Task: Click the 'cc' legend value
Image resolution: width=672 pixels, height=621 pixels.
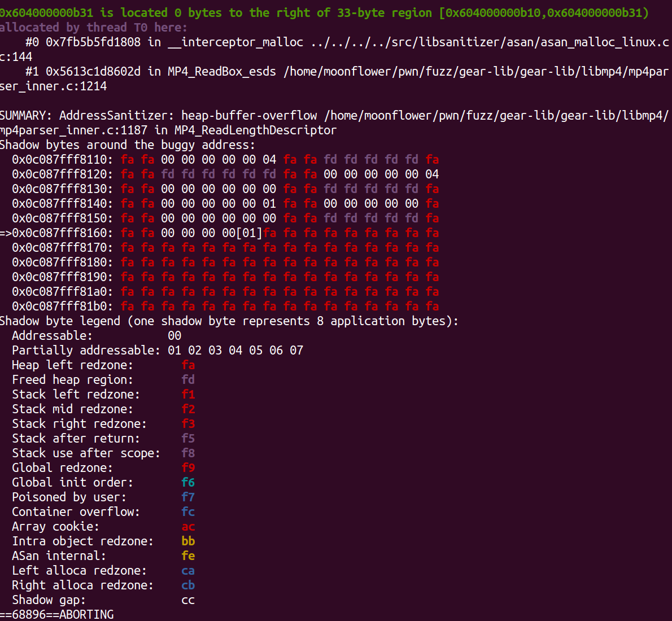Action: 188,600
